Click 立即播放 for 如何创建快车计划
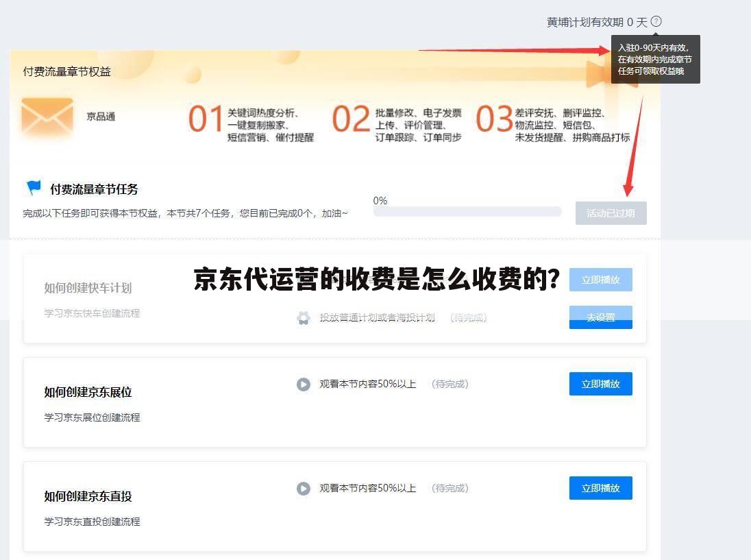Screen dimensions: 751x560 point(601,280)
